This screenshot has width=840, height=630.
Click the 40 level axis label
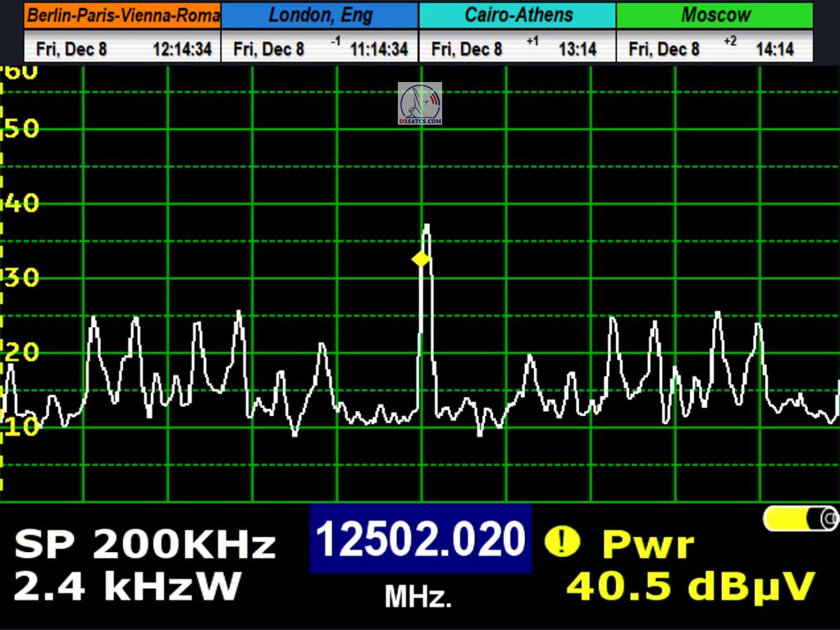tap(21, 203)
